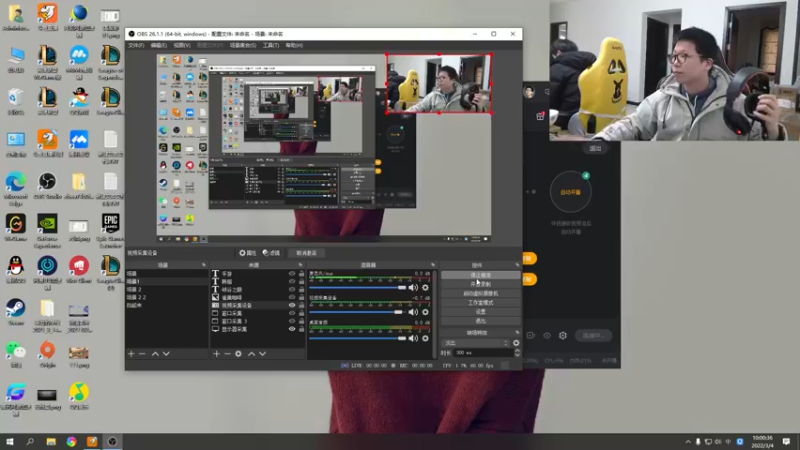Screen dimensions: 800x450
Task: Toggle lock on 显示器采集 source
Action: pos(302,329)
